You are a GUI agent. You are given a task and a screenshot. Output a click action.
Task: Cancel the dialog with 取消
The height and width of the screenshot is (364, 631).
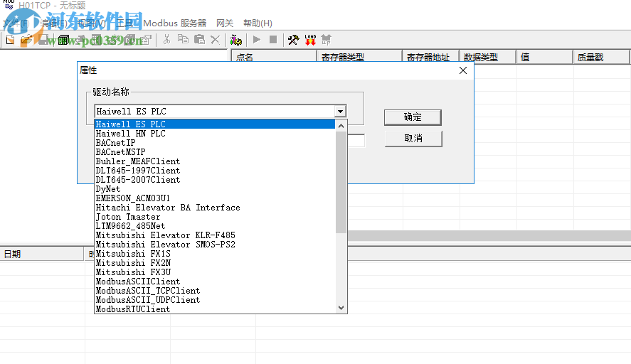pyautogui.click(x=413, y=139)
